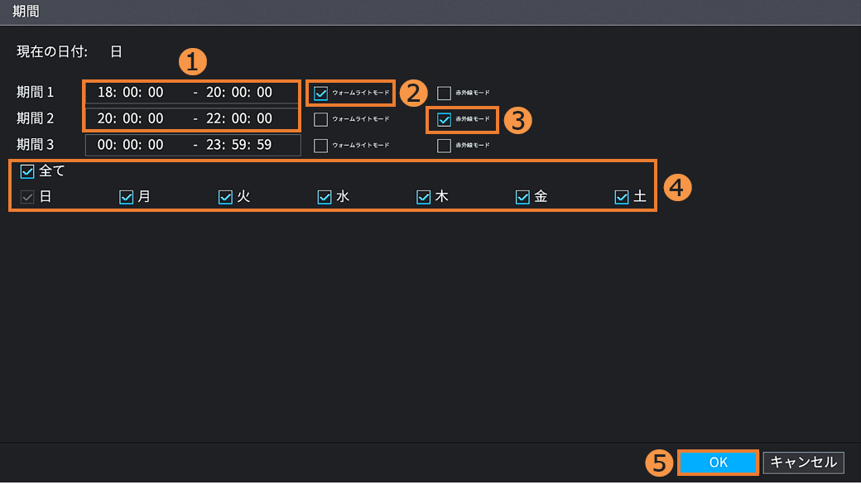Uncheck the 火 (Tuesday) checkbox
861x504 pixels.
(225, 197)
